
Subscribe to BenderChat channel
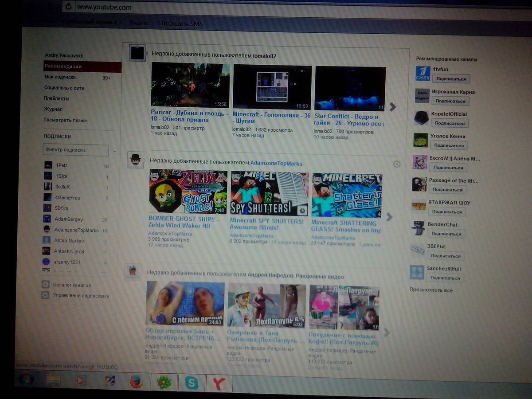pyautogui.click(x=446, y=234)
